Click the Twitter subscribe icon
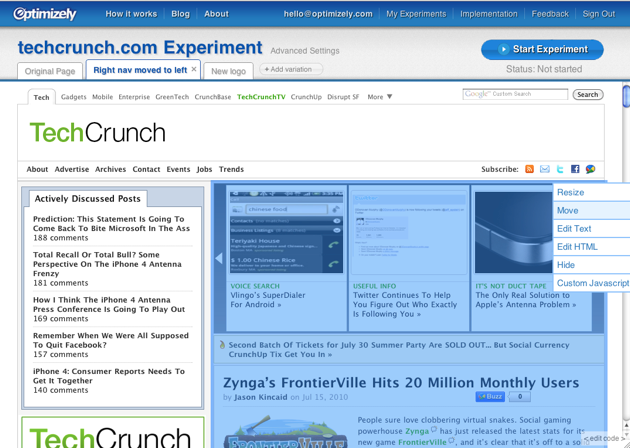630x448 pixels. tap(560, 169)
